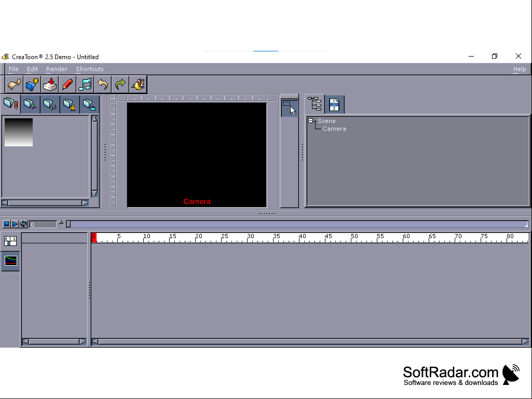Click the red Camera label in viewport
This screenshot has height=399, width=532.
click(197, 201)
